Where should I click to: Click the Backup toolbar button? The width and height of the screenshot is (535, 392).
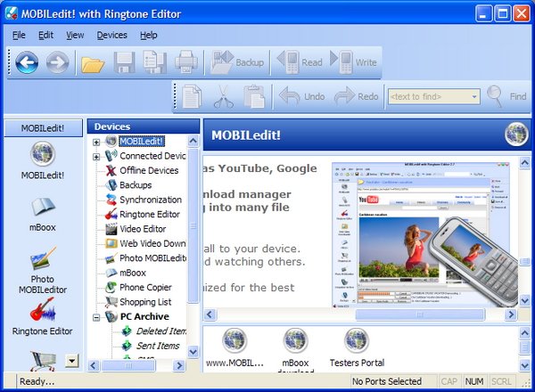point(237,62)
